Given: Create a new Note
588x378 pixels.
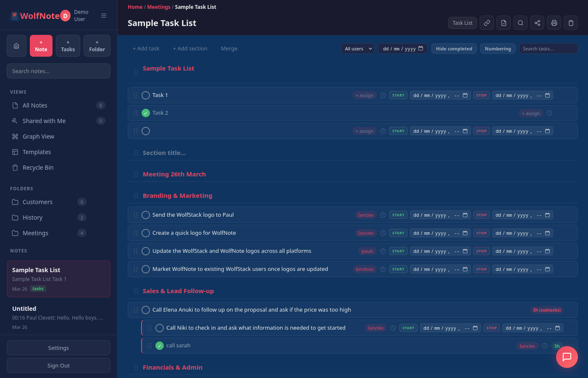Looking at the screenshot, I should point(41,46).
